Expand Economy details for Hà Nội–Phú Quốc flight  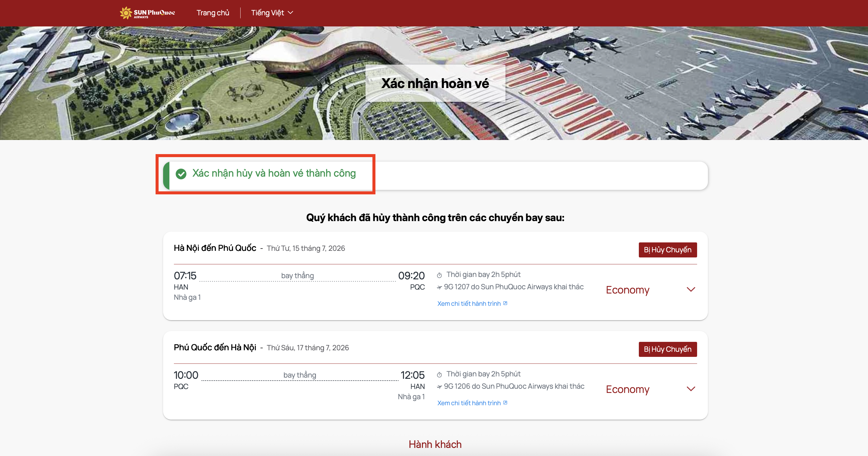(691, 290)
